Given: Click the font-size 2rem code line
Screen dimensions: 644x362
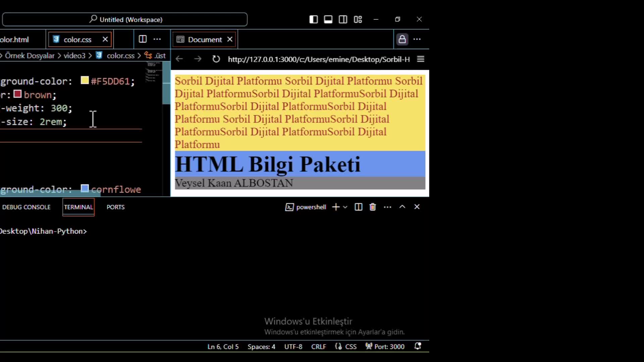Looking at the screenshot, I should [34, 122].
